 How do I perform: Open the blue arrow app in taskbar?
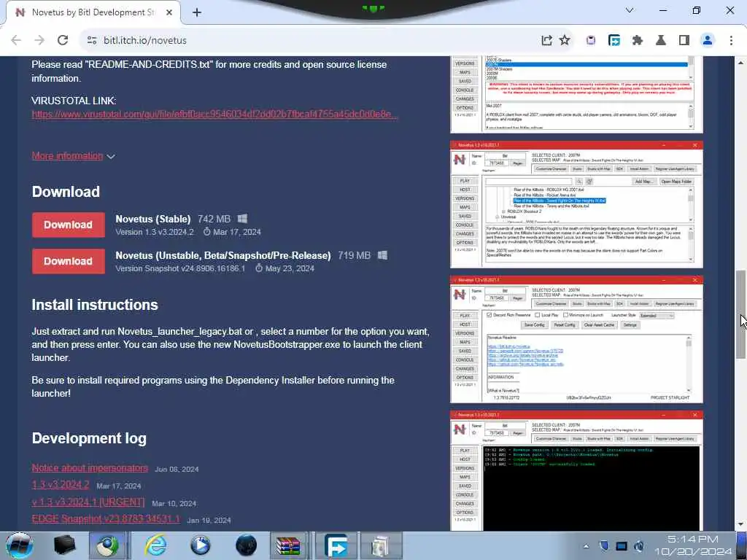click(x=336, y=545)
